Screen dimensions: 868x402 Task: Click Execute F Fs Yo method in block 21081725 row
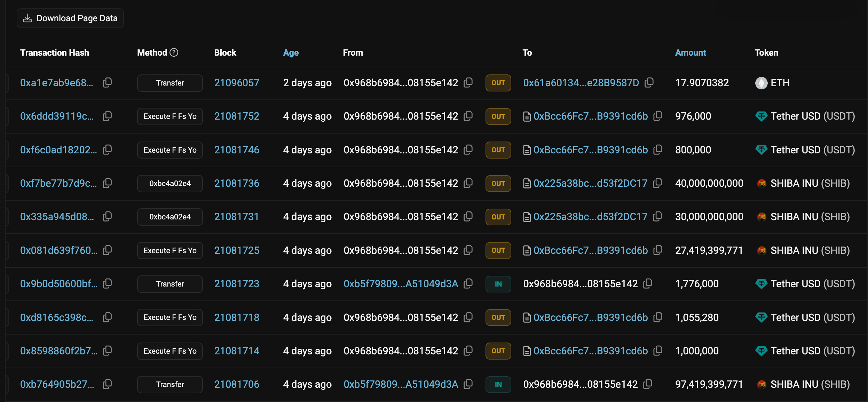tap(170, 250)
